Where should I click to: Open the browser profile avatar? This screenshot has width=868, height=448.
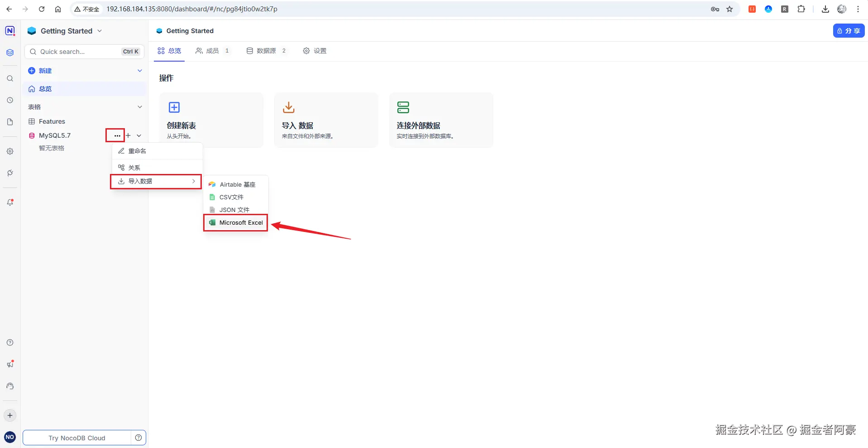pyautogui.click(x=842, y=9)
